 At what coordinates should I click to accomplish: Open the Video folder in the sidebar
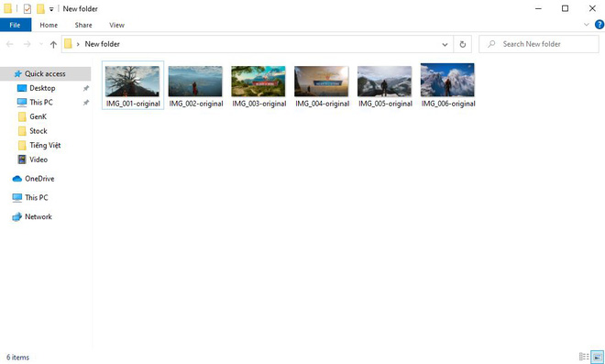coord(38,160)
